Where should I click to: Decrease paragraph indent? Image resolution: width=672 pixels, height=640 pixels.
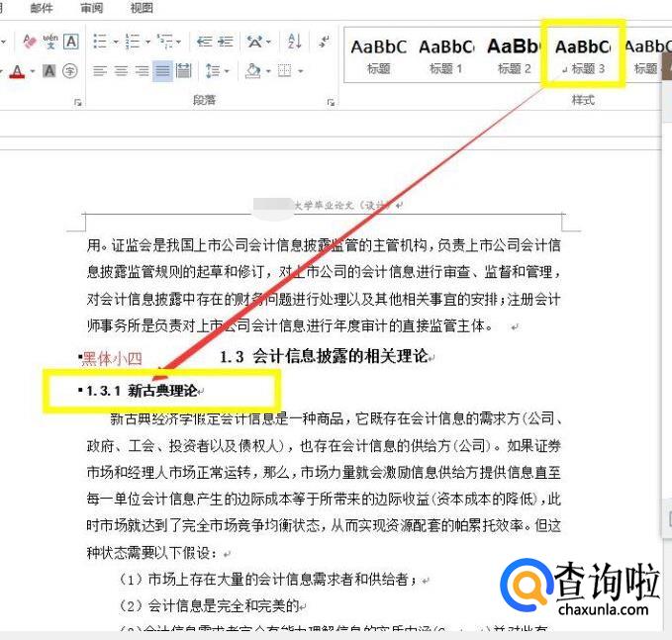click(205, 42)
